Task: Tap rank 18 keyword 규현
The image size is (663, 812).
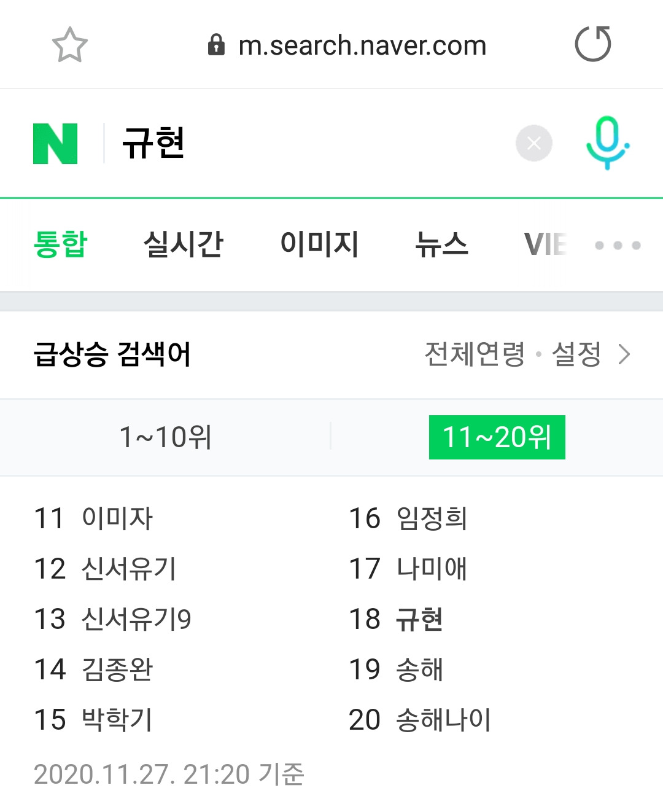Action: (419, 619)
